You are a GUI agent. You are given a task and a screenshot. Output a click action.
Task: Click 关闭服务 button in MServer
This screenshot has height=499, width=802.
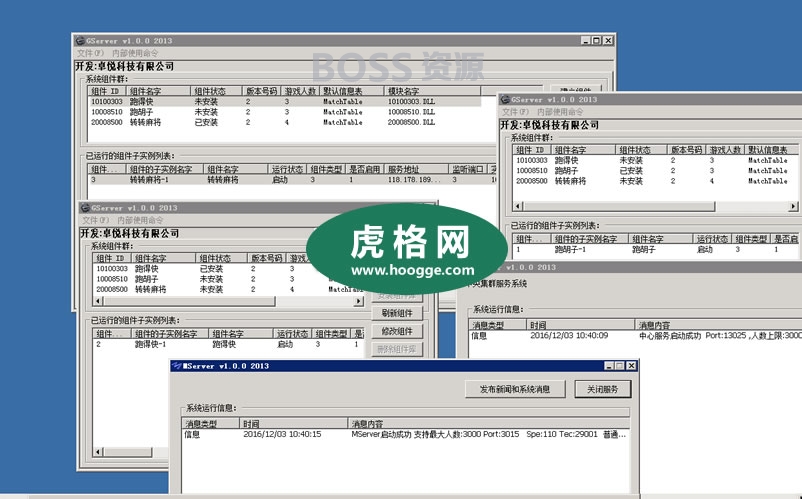(x=603, y=389)
